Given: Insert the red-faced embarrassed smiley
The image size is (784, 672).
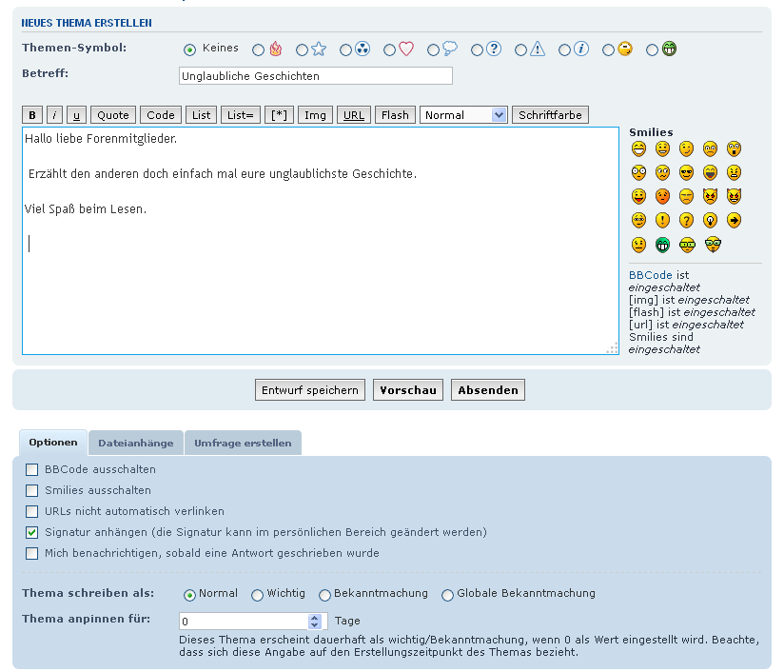Looking at the screenshot, I should [x=662, y=197].
